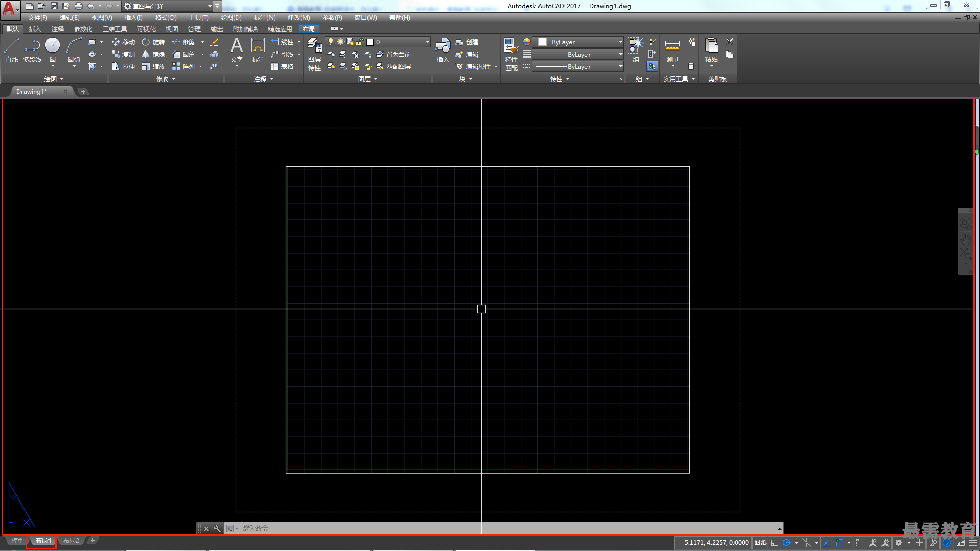Click the Table (表格) tool
This screenshot has height=551, width=980.
[x=282, y=66]
